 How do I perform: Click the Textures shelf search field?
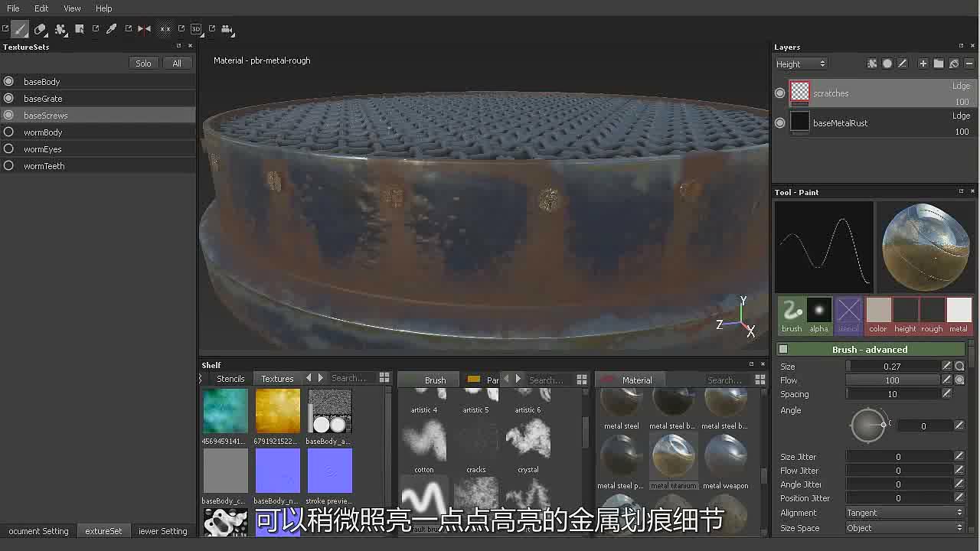tap(351, 378)
